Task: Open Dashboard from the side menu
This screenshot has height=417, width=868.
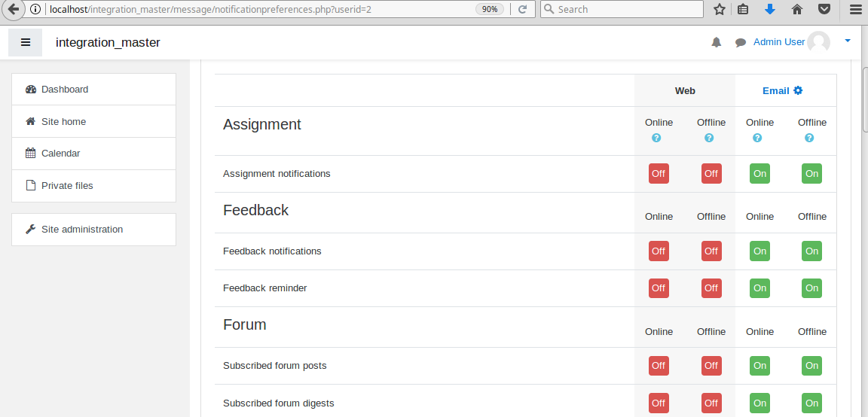Action: [93, 90]
